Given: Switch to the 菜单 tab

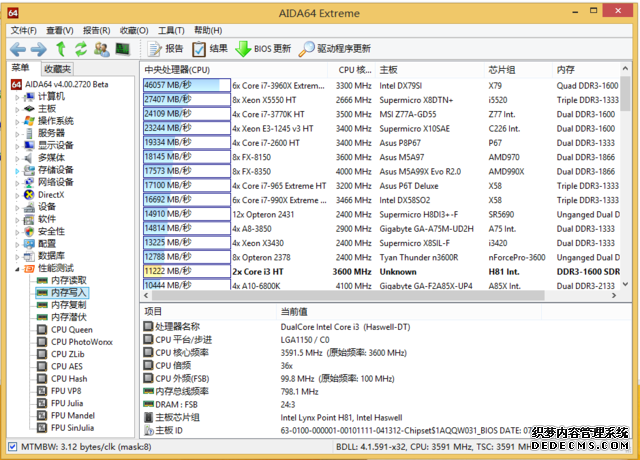Looking at the screenshot, I should tap(21, 68).
